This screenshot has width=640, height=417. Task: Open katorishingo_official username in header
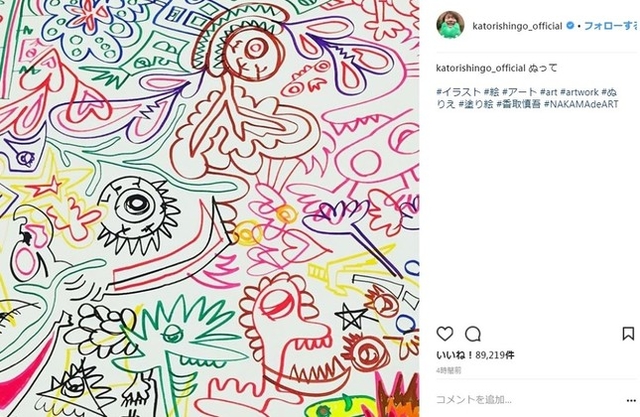tap(517, 26)
